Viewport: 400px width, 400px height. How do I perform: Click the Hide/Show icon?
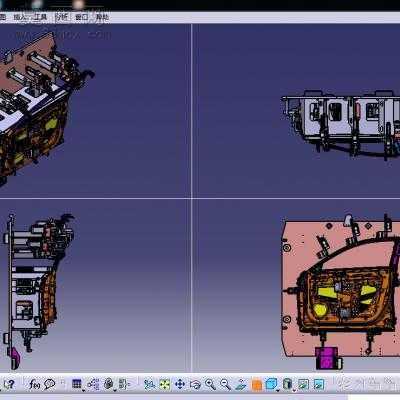[x=303, y=384]
